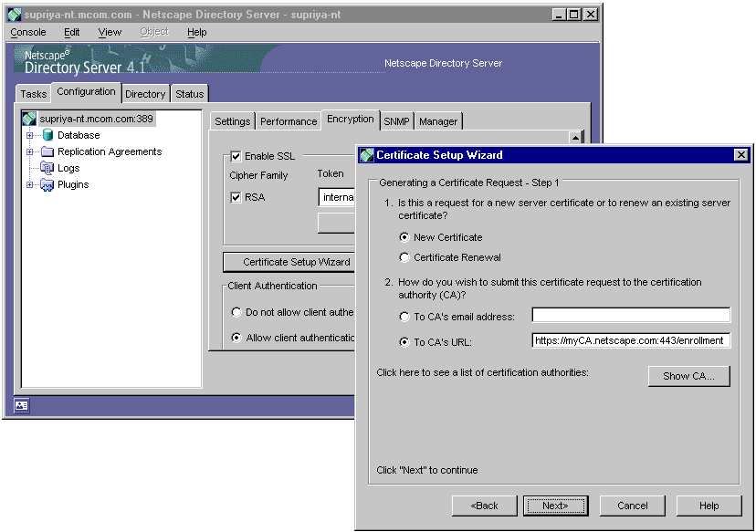The width and height of the screenshot is (756, 532).
Task: Open the Settings sub-tab
Action: coord(233,121)
